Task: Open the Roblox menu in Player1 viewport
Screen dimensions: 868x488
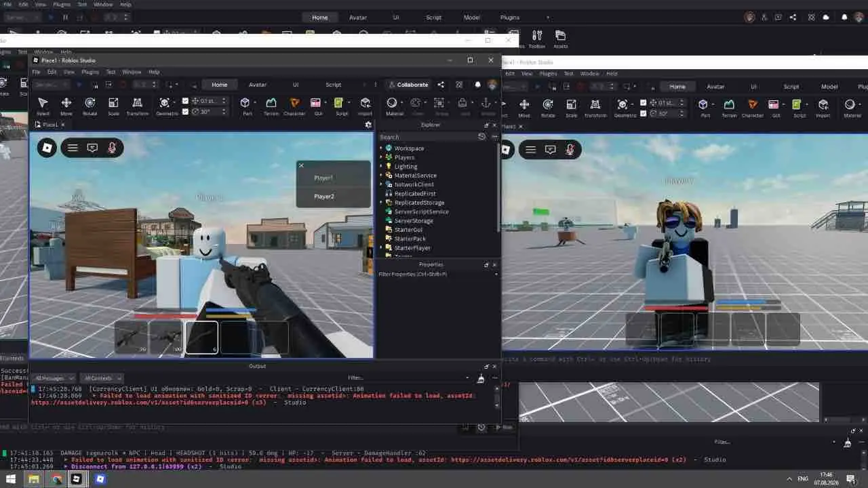Action: pos(47,148)
